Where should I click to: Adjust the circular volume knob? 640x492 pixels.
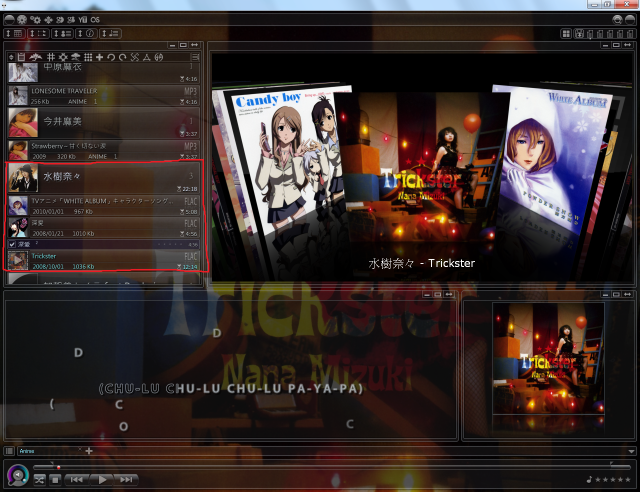click(x=18, y=475)
